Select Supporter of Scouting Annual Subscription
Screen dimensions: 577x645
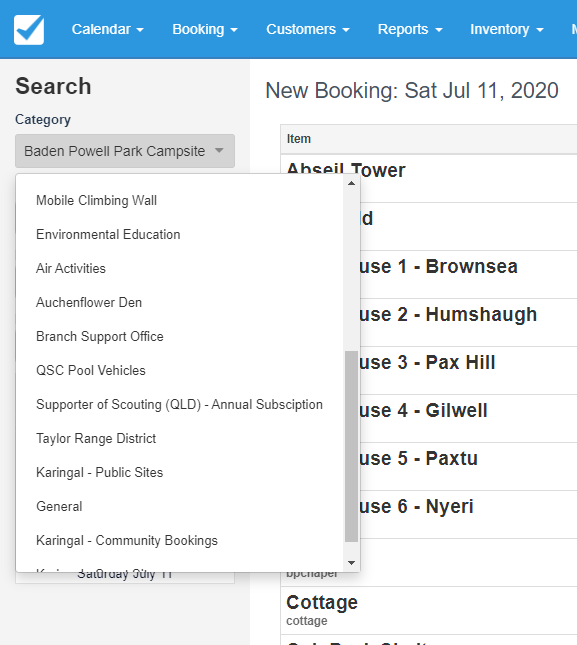point(180,404)
